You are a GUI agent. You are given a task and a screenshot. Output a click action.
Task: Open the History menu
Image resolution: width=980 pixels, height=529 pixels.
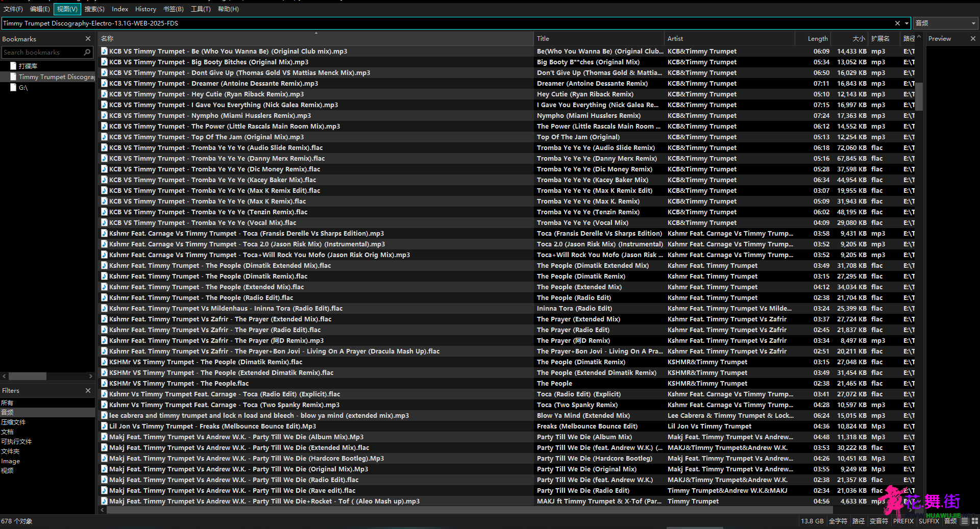coord(145,9)
